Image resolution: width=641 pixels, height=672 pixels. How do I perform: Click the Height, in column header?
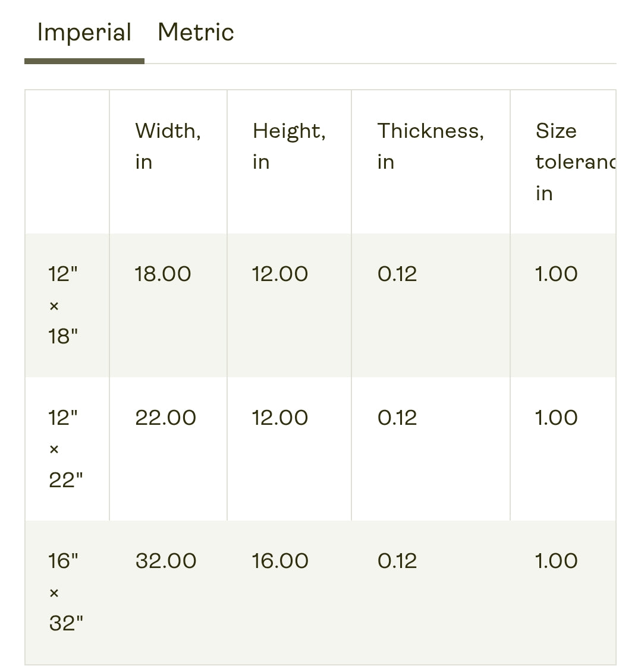pyautogui.click(x=289, y=146)
